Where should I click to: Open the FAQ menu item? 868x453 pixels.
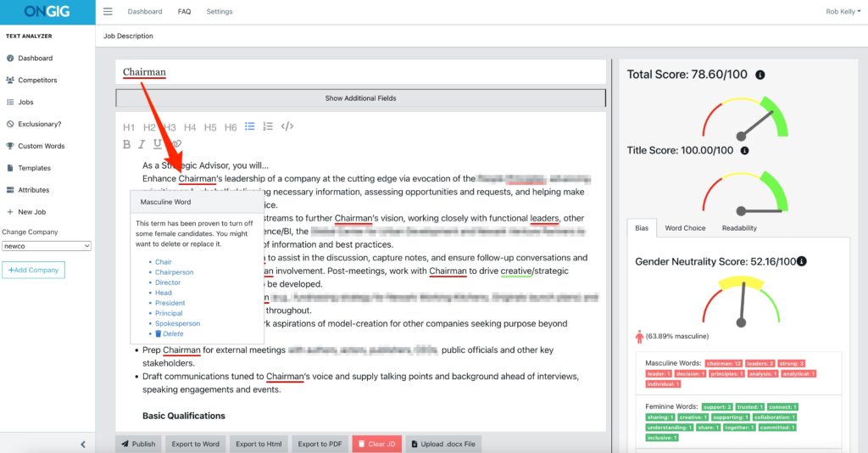tap(184, 12)
